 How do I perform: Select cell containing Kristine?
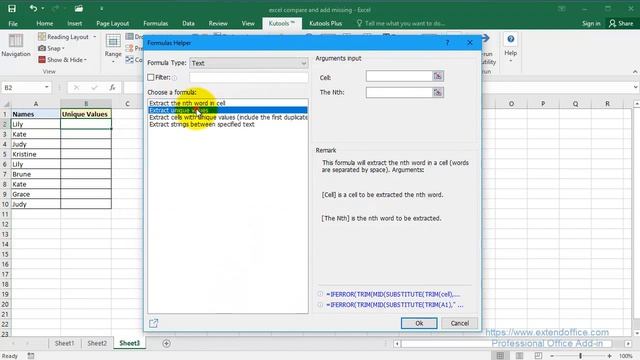click(36, 154)
